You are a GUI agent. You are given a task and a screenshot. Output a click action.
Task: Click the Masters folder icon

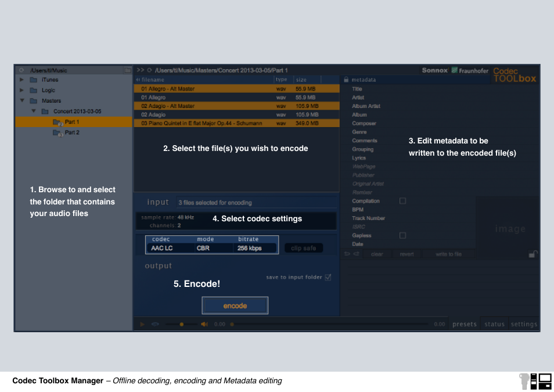[34, 100]
